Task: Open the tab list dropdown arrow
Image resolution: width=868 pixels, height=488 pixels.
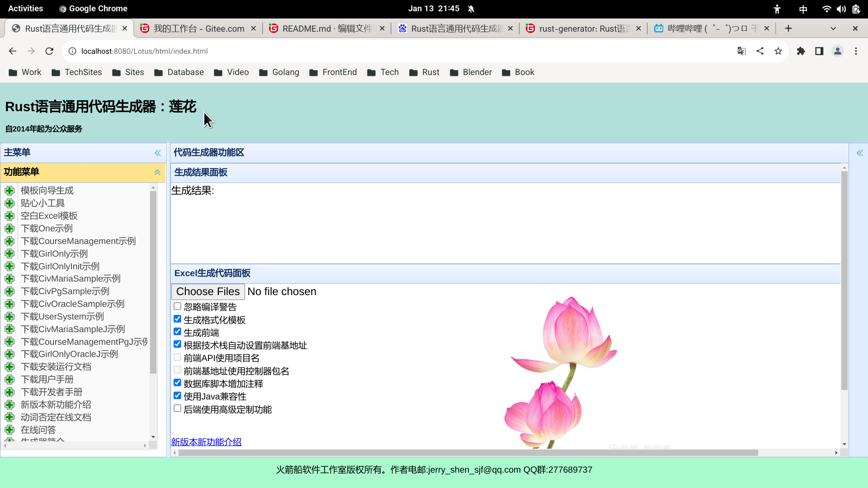Action: (833, 28)
